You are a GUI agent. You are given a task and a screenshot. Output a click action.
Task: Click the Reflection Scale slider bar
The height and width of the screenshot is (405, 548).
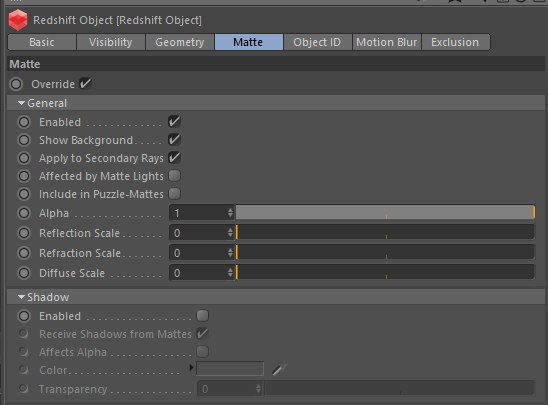tap(385, 232)
